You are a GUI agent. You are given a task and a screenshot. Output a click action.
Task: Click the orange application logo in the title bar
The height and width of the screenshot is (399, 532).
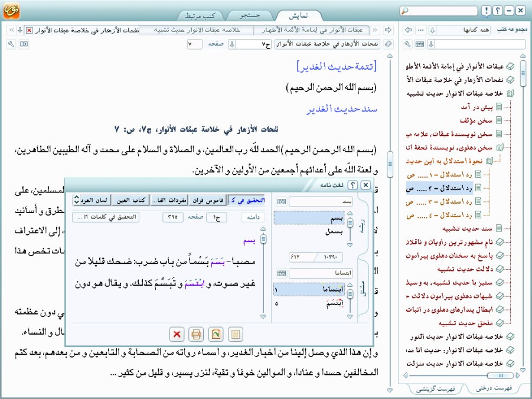(11, 11)
